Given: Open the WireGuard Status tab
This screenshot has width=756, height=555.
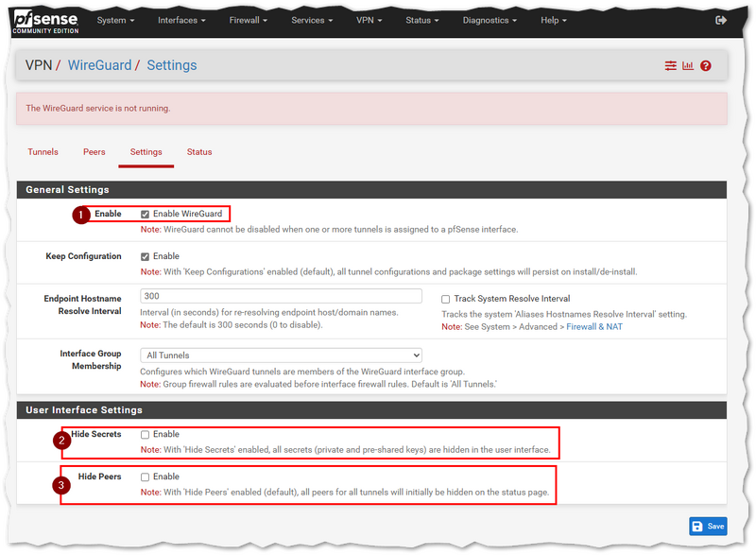Looking at the screenshot, I should (x=198, y=152).
